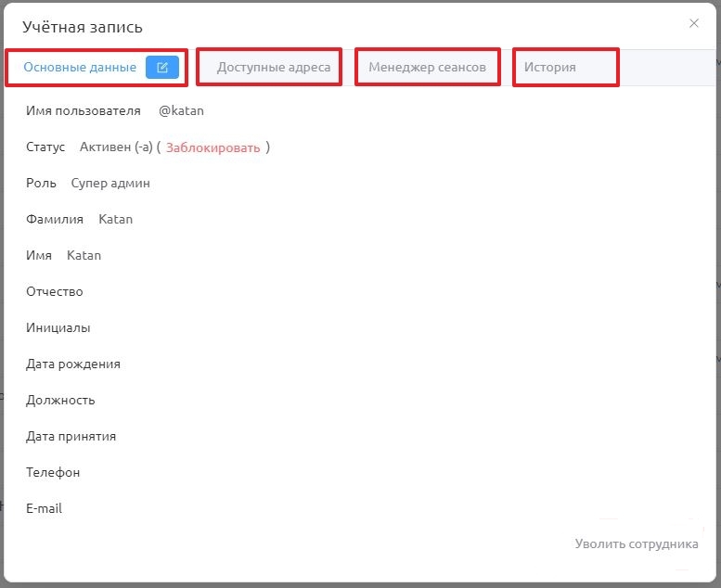721x588 pixels.
Task: Click the Инициалы field label
Action: pos(58,327)
